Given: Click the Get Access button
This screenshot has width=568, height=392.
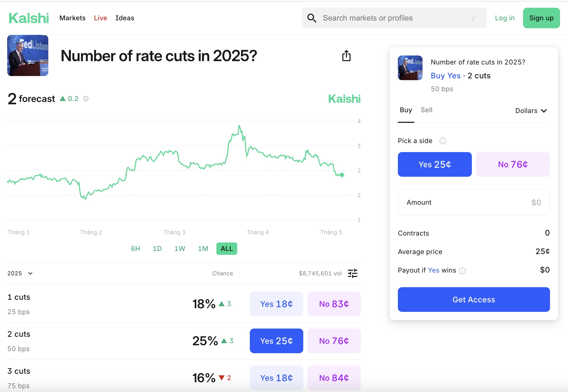Looking at the screenshot, I should [474, 300].
